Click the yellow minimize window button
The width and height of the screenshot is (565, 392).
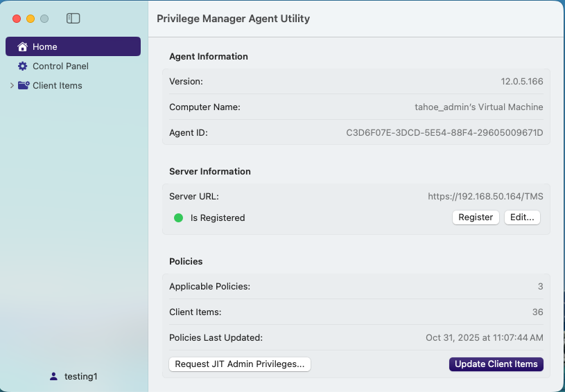tap(31, 19)
